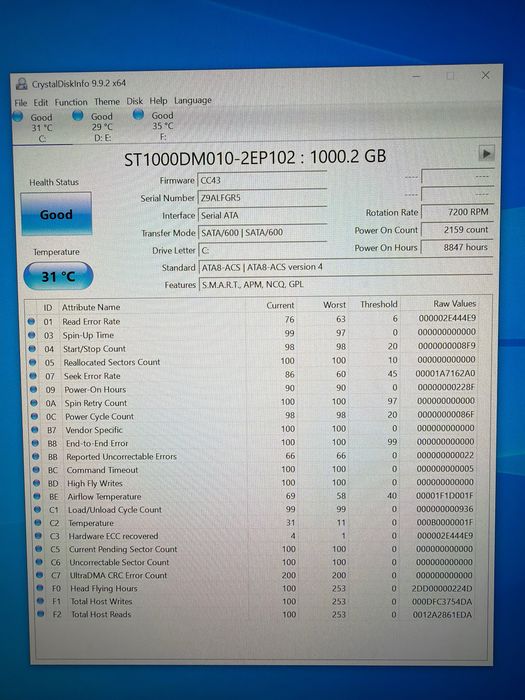Click the status dot for High Fly Writes
This screenshot has width=525, height=700.
coord(37,483)
